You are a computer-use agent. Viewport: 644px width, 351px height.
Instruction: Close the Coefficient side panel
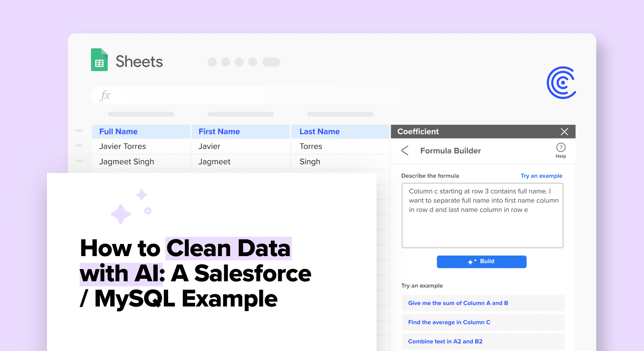(564, 132)
